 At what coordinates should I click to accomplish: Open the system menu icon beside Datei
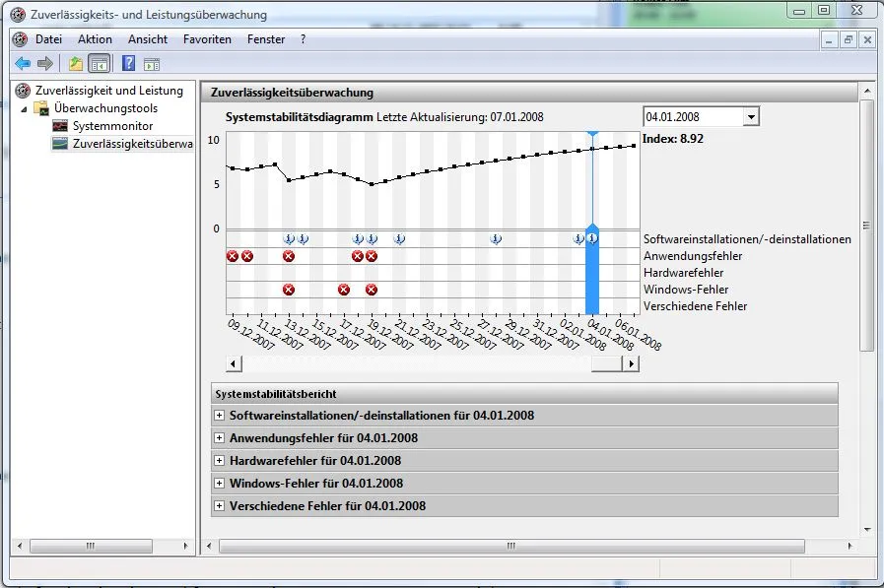coord(21,39)
